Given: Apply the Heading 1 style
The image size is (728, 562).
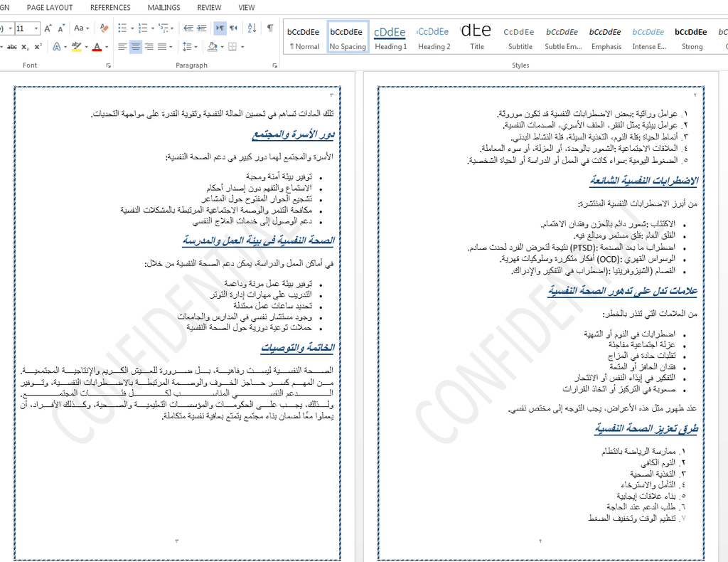Looking at the screenshot, I should coord(390,37).
